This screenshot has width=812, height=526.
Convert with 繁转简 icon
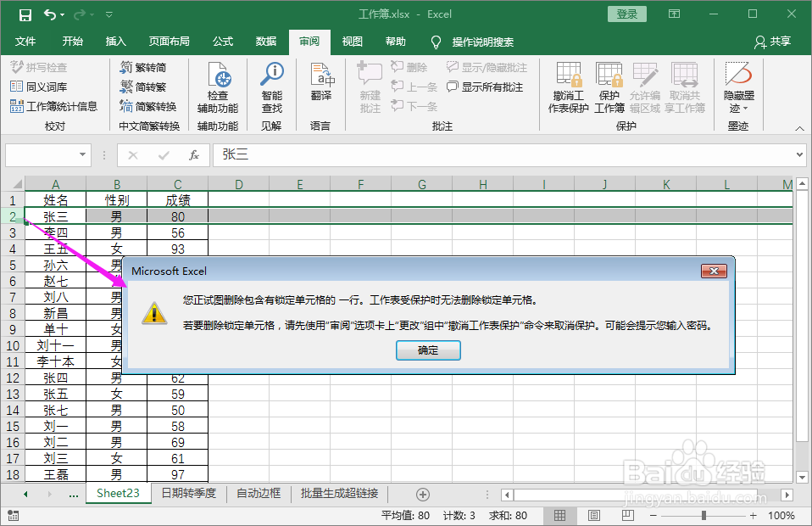click(x=143, y=67)
